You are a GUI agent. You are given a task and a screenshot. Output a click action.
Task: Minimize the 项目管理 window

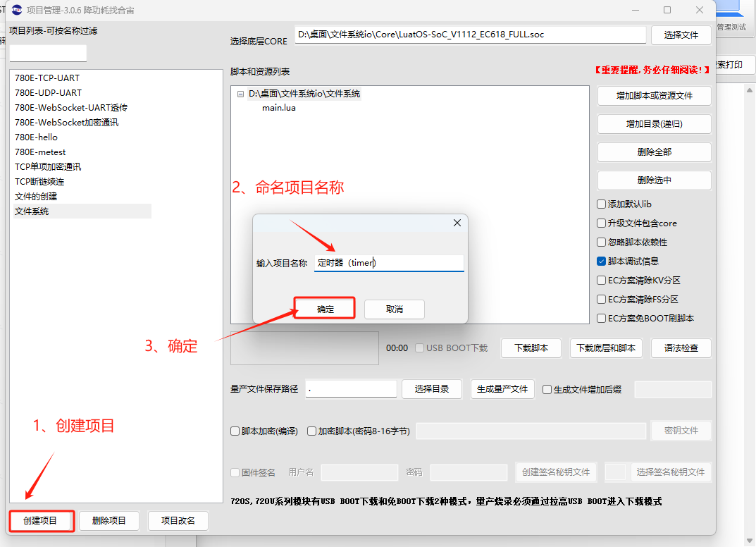(x=636, y=10)
